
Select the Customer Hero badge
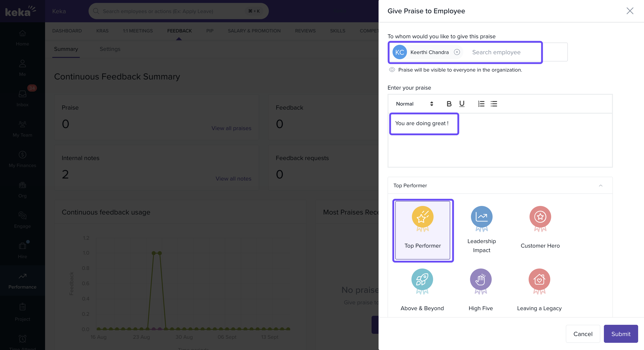pos(540,227)
